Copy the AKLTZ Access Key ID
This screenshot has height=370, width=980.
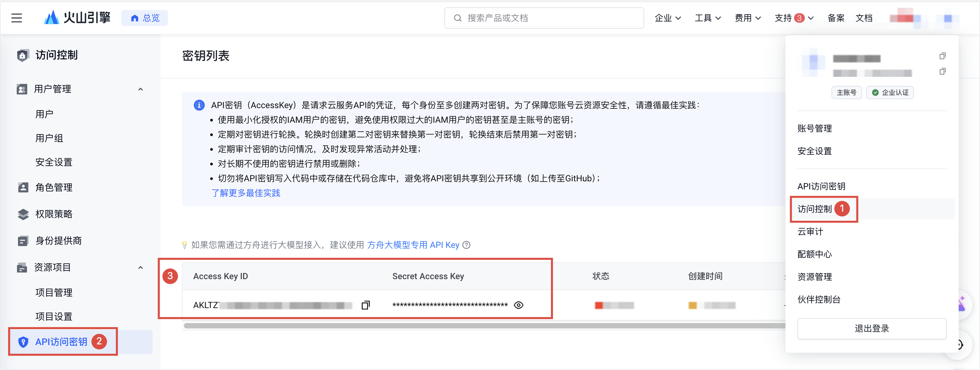click(x=365, y=305)
